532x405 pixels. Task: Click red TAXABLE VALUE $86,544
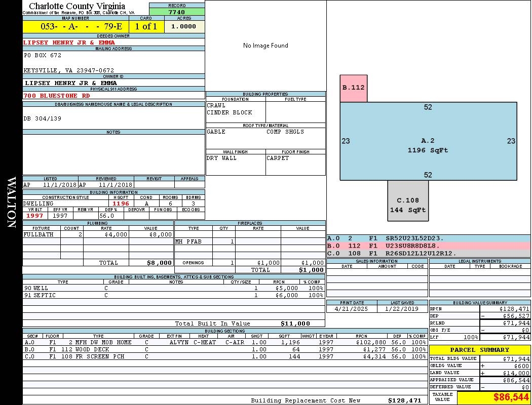tap(511, 397)
